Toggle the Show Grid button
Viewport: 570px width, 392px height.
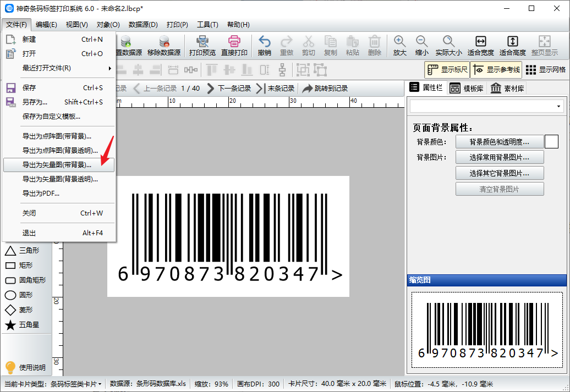tap(545, 69)
